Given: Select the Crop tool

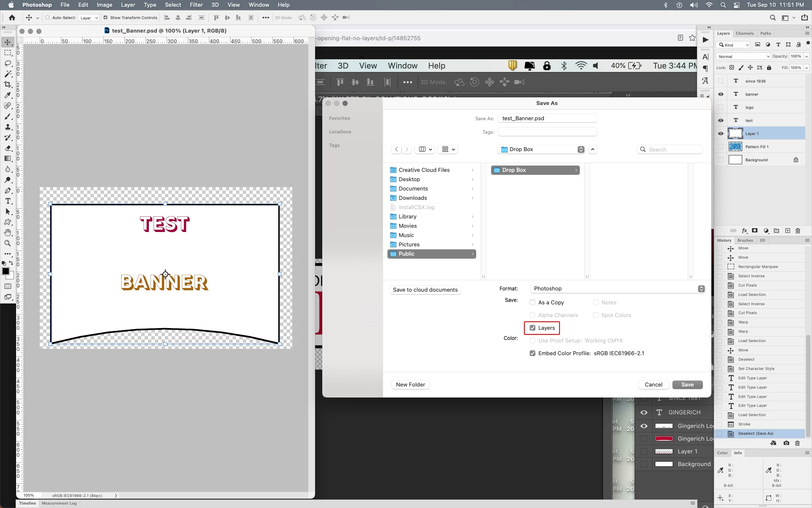Looking at the screenshot, I should coord(8,84).
